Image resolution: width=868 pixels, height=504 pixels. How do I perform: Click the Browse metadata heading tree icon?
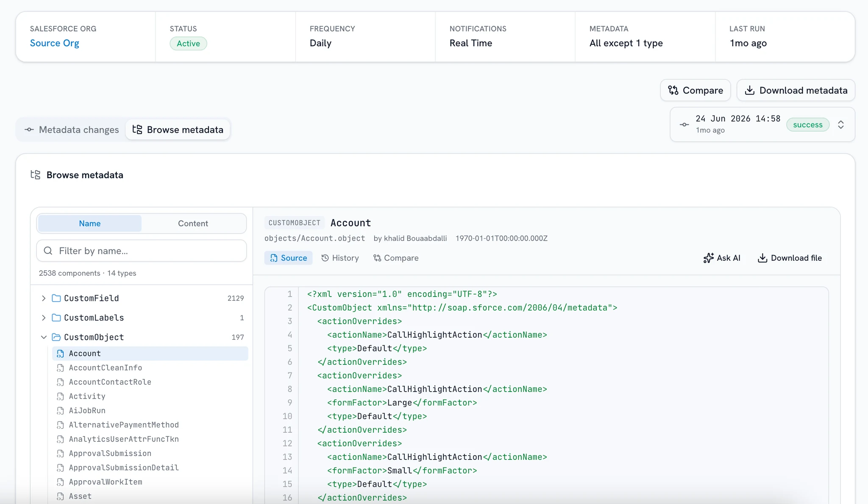pyautogui.click(x=36, y=175)
